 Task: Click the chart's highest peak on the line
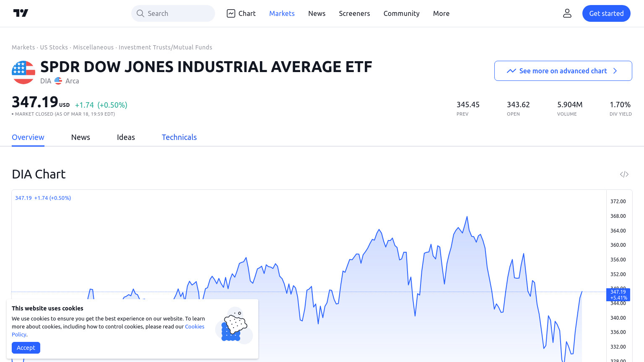(467, 217)
